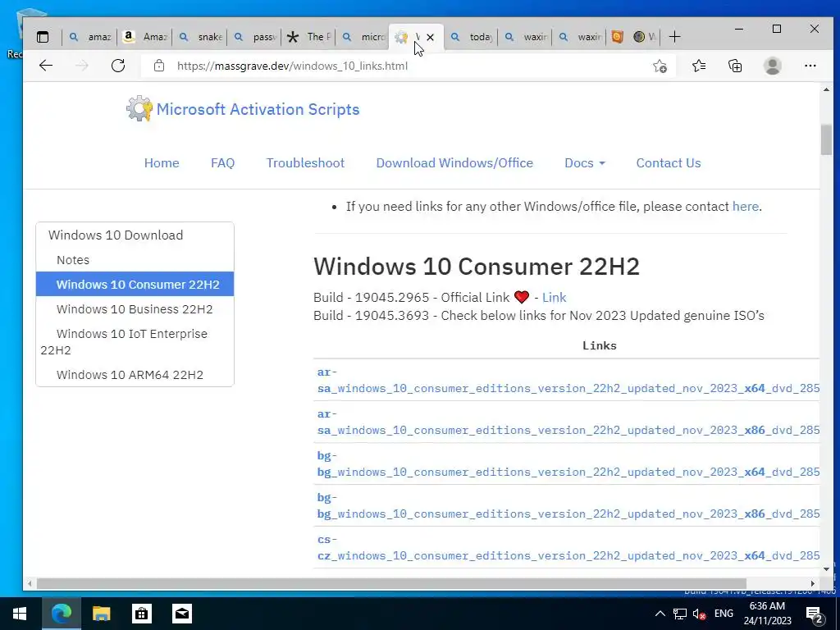Follow the 'here' contact link
The width and height of the screenshot is (840, 630).
[745, 206]
